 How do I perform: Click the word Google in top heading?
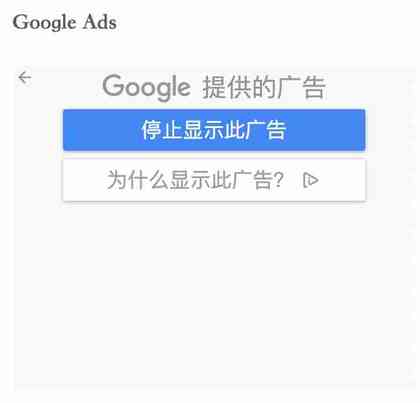[x=45, y=23]
